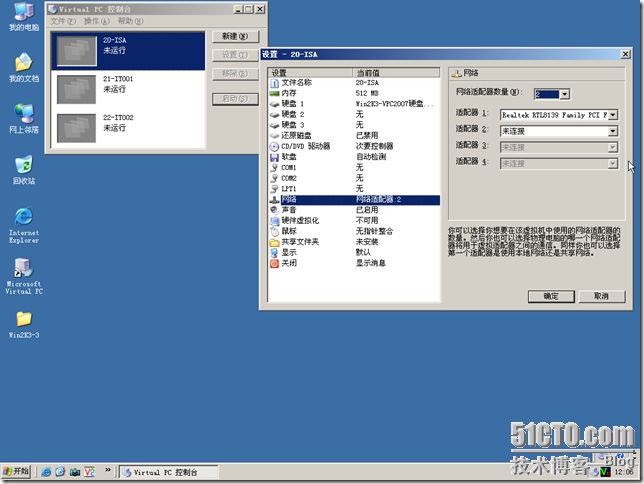This screenshot has height=484, width=644.
Task: Expand the 网络适配器数量 count dropdown
Action: pyautogui.click(x=565, y=94)
